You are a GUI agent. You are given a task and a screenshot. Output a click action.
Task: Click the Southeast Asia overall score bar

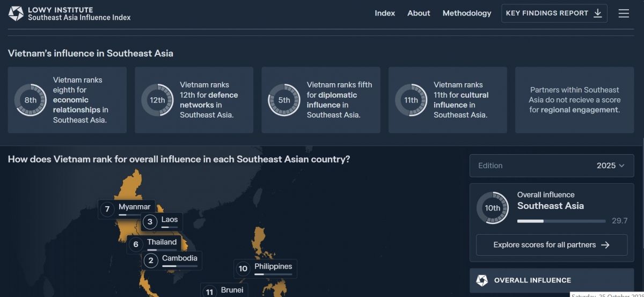[561, 221]
